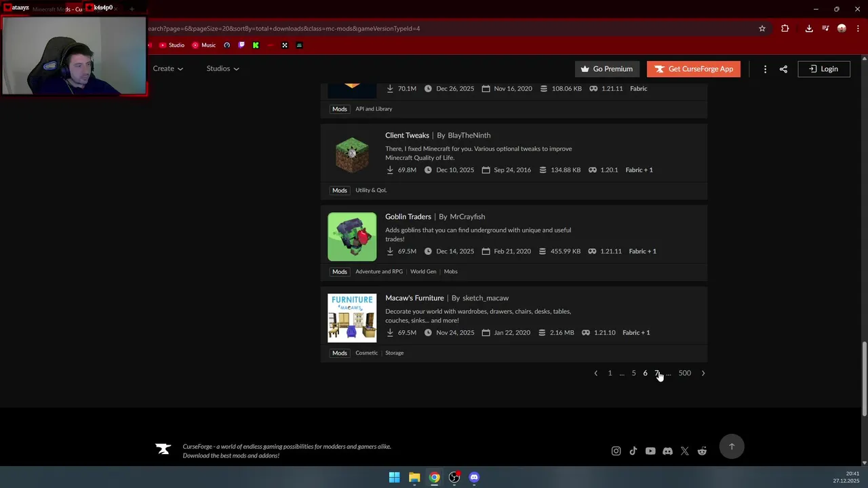Open CurseForge's YouTube link in footer

click(x=650, y=451)
